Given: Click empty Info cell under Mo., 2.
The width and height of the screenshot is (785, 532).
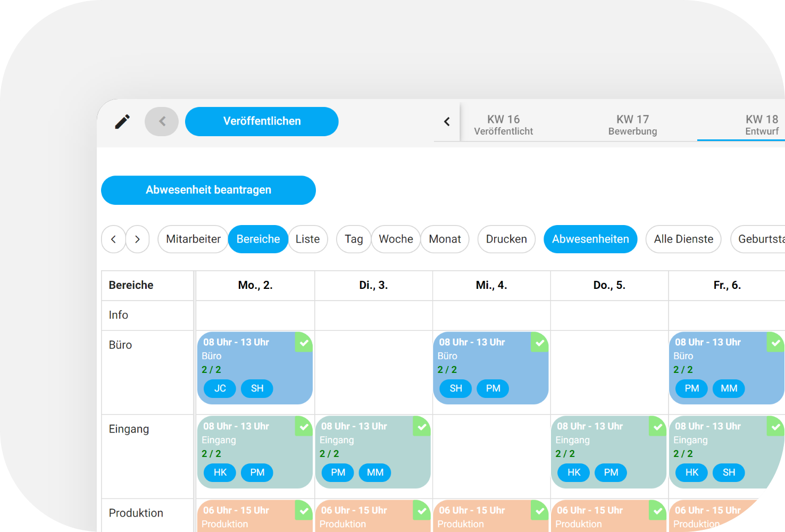Looking at the screenshot, I should coord(255,315).
